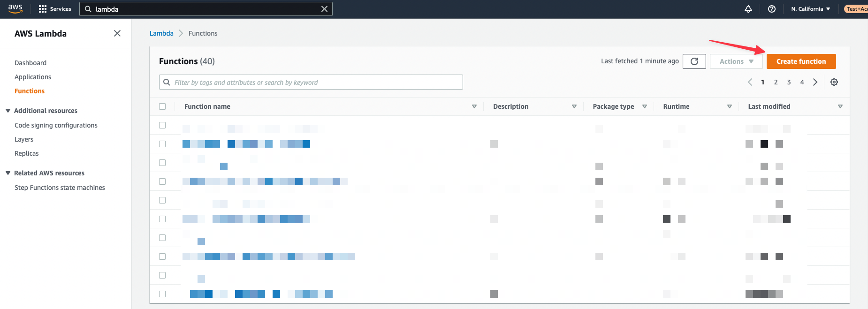
Task: Open the notifications bell
Action: click(748, 9)
